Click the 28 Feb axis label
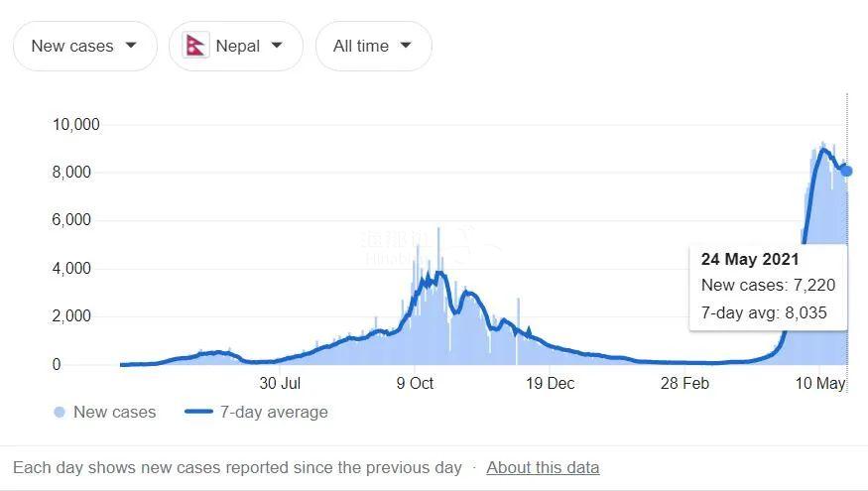The height and width of the screenshot is (491, 868). (684, 383)
